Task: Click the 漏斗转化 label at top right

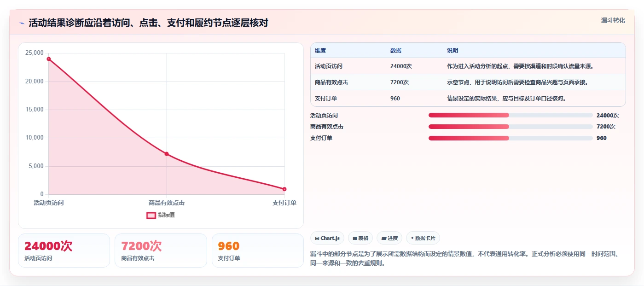Action: pos(613,20)
